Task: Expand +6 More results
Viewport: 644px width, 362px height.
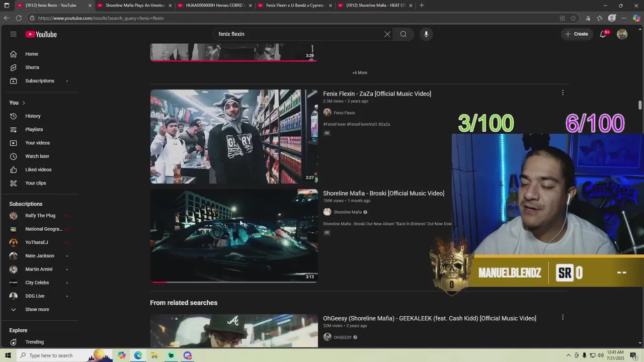Action: point(360,73)
